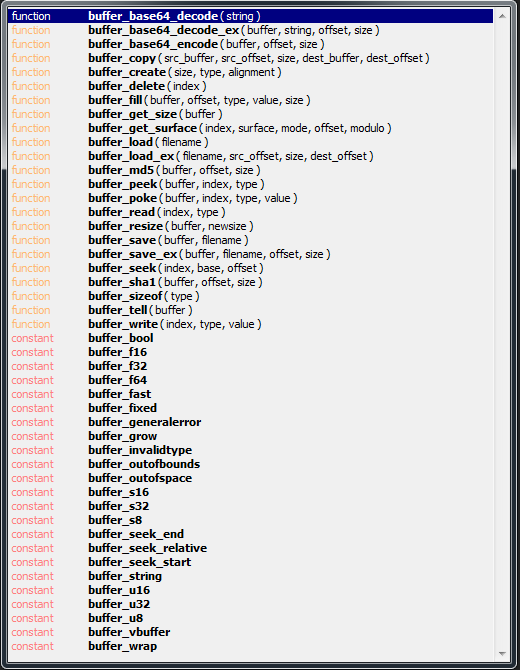This screenshot has height=670, width=520.
Task: Choose buffer_load_ex completion entry
Action: [x=250, y=156]
